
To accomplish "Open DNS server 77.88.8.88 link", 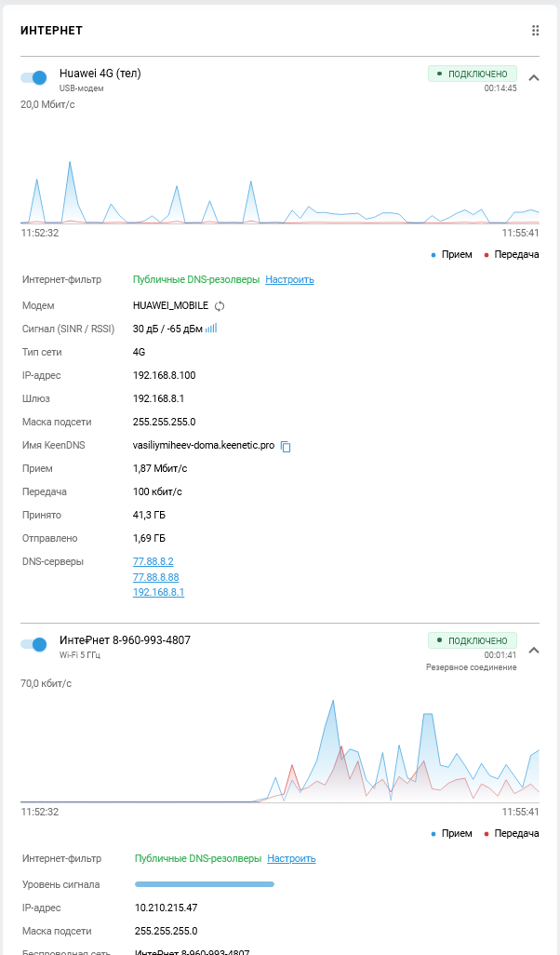I will pos(155,577).
